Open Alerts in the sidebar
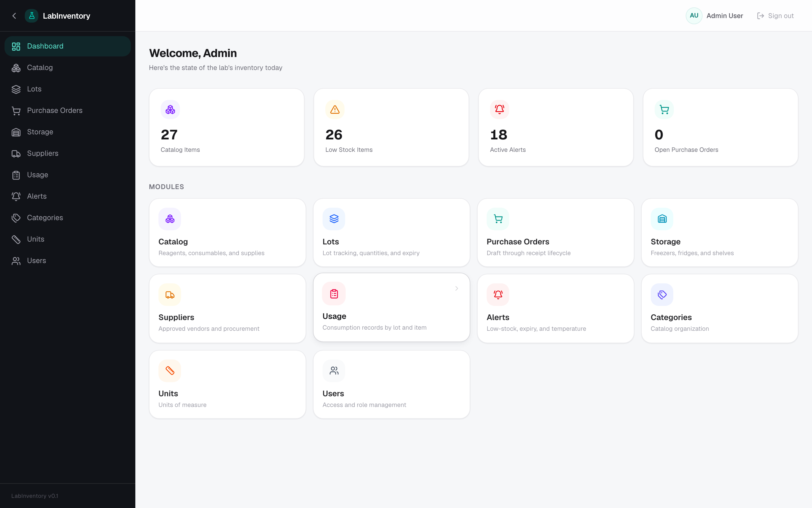The width and height of the screenshot is (812, 508). 67,196
